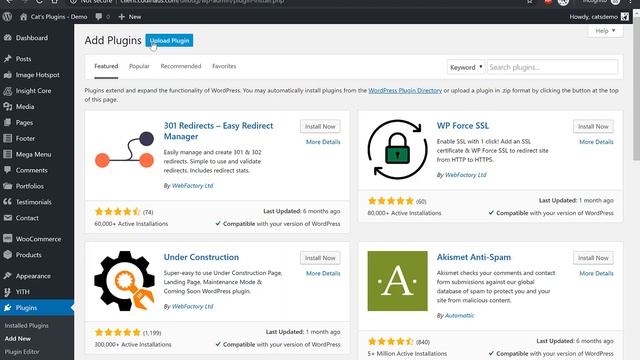Switch to the Favorites tab
640x360 pixels.
[224, 66]
